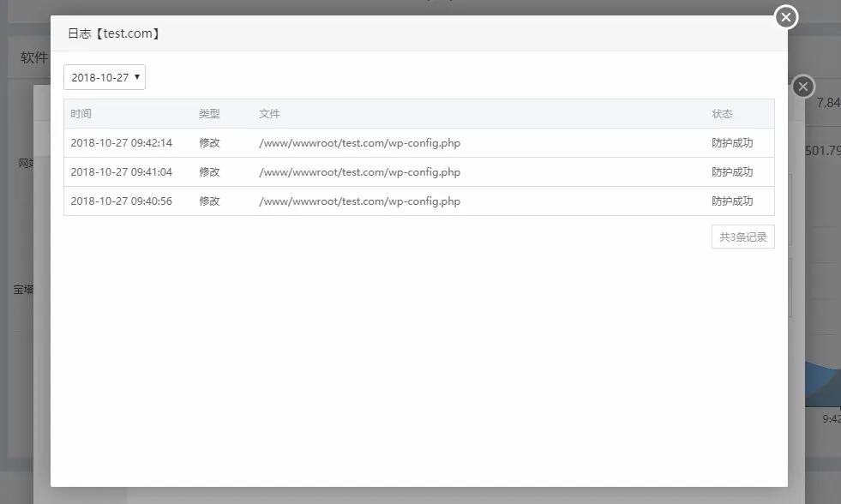The height and width of the screenshot is (504, 841).
Task: Close the partially hidden dialog behind the log
Action: click(802, 87)
